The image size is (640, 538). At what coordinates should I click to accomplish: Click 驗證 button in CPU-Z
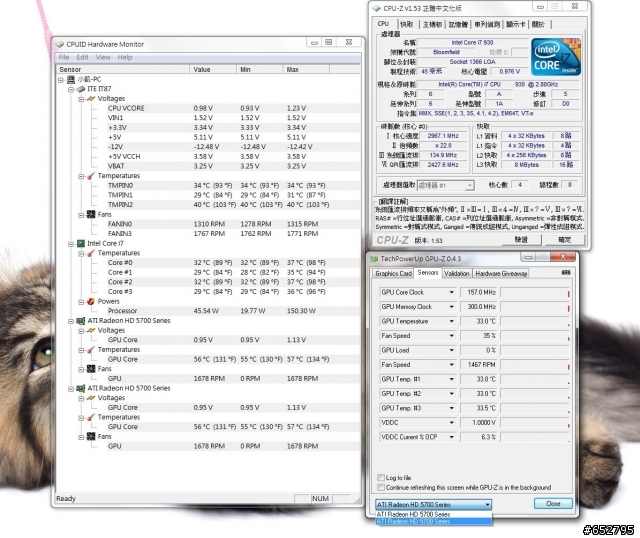coord(521,240)
